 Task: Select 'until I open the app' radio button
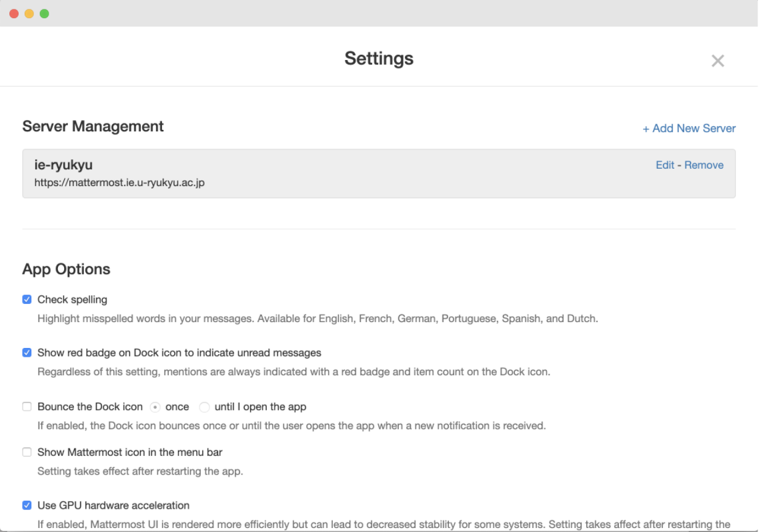tap(204, 407)
